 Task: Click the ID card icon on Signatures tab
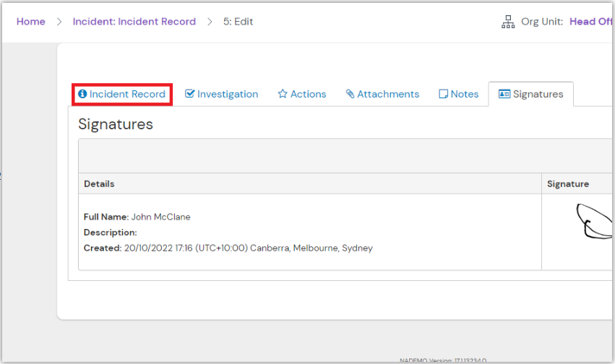[504, 94]
